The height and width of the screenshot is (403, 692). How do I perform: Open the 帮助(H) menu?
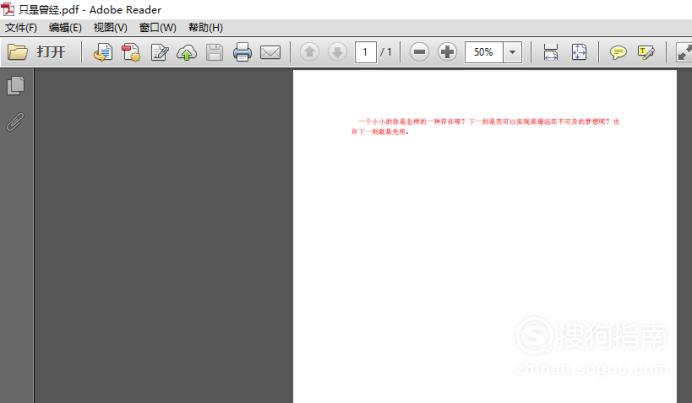(x=206, y=28)
